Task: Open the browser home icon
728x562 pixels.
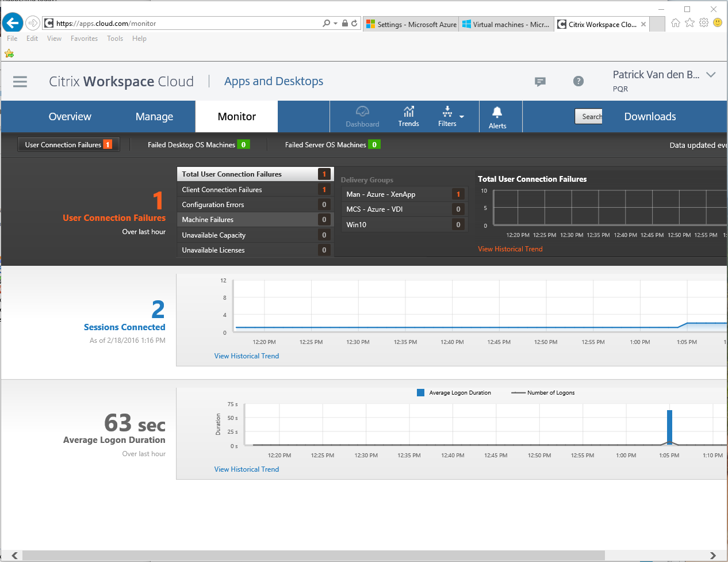Action: (x=676, y=23)
